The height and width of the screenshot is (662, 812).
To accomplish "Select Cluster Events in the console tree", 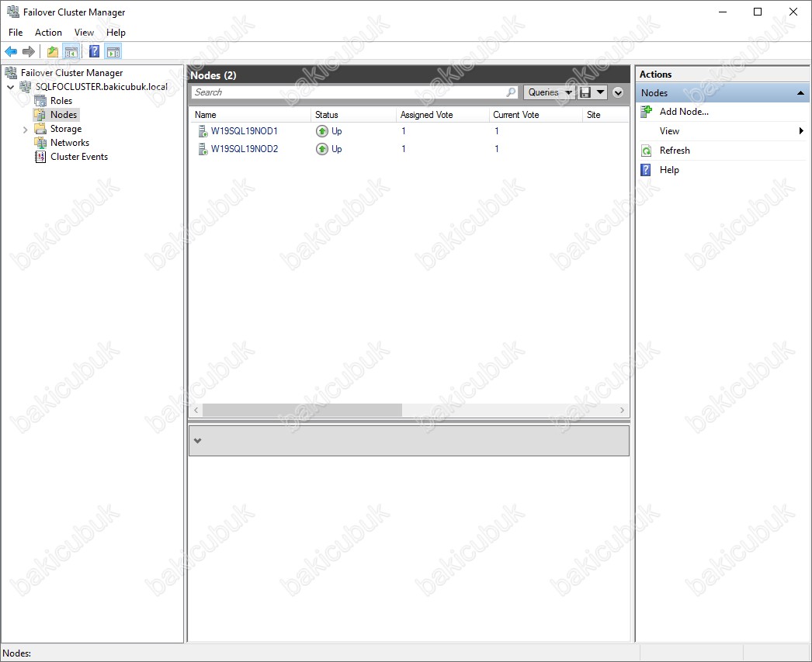I will tap(79, 156).
